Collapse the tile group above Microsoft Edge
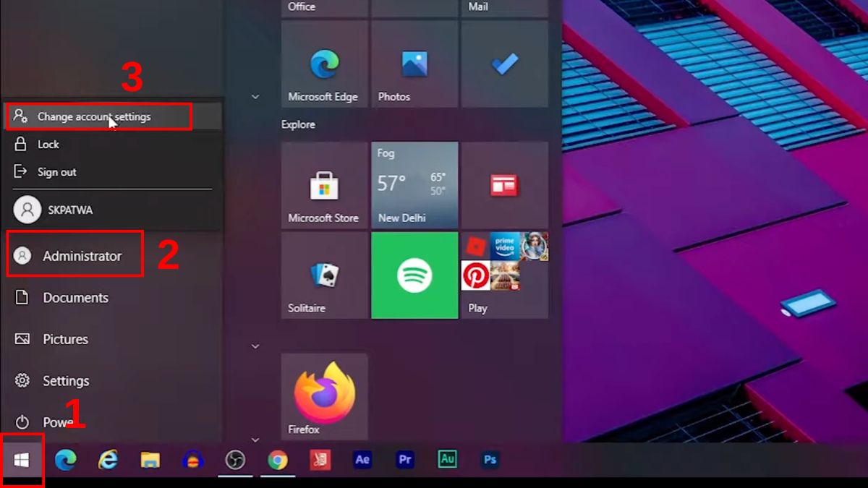Screen dimensions: 868x488 click(x=255, y=95)
